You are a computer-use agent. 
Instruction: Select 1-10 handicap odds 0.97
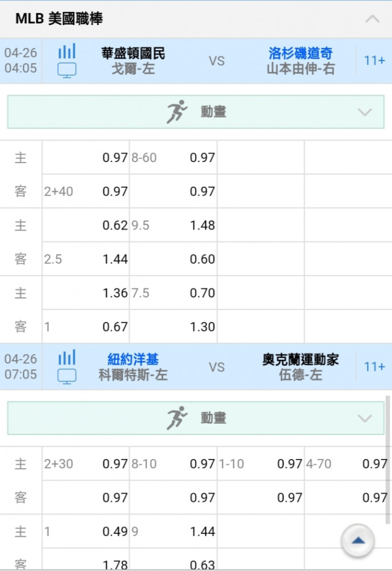click(290, 464)
